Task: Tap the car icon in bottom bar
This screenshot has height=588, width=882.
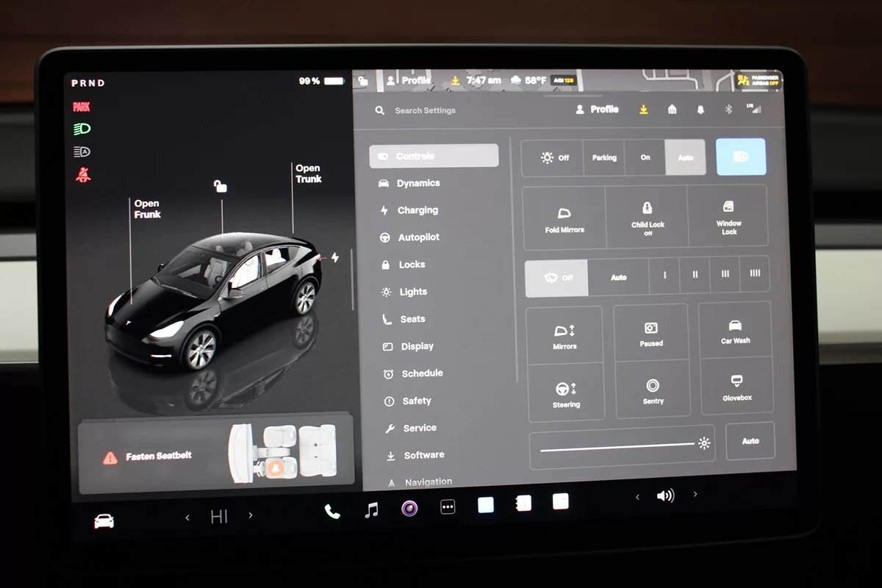Action: pos(104,521)
